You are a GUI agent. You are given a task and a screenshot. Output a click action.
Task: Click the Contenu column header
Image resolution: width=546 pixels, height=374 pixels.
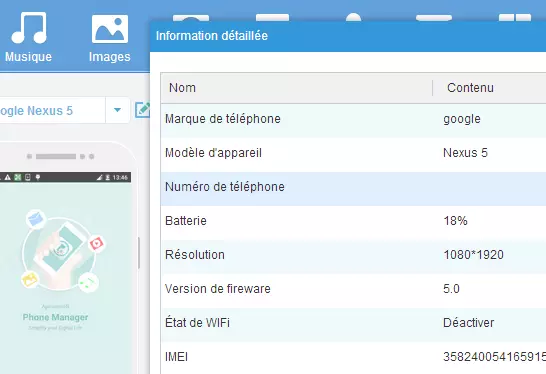click(470, 88)
